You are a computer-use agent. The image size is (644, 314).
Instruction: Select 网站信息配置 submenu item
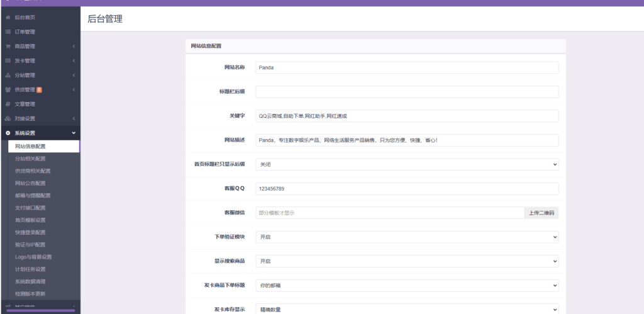(x=43, y=147)
